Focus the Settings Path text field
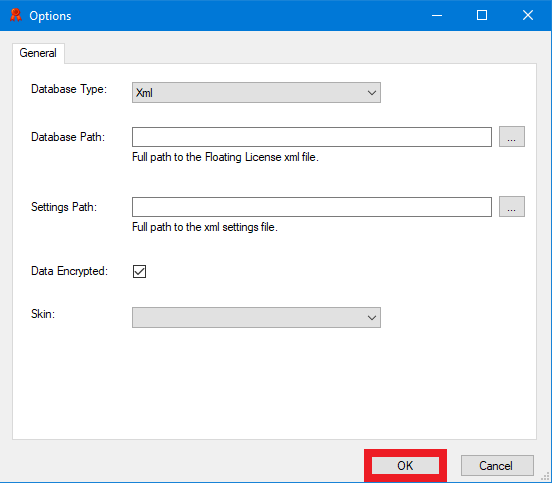552x483 pixels. coord(312,207)
